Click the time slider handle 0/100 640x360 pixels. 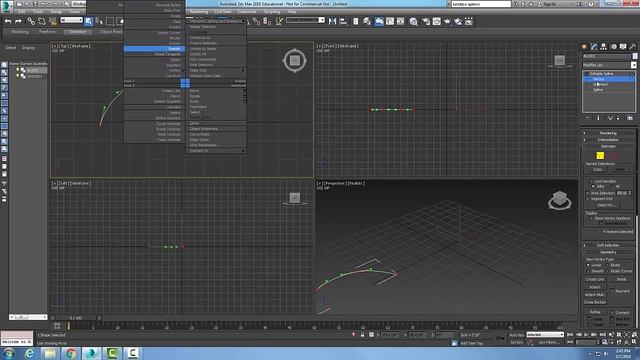pos(76,318)
